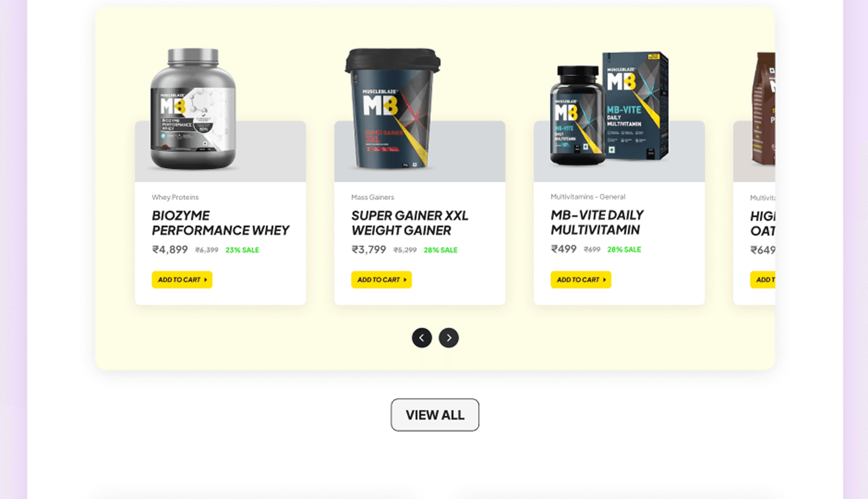
Task: Open the partially visible oats product image
Action: (x=763, y=109)
